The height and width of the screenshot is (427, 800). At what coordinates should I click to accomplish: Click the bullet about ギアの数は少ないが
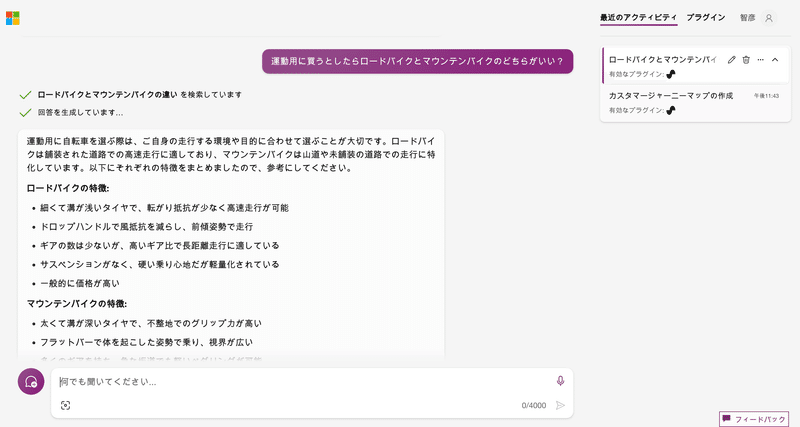(x=160, y=245)
